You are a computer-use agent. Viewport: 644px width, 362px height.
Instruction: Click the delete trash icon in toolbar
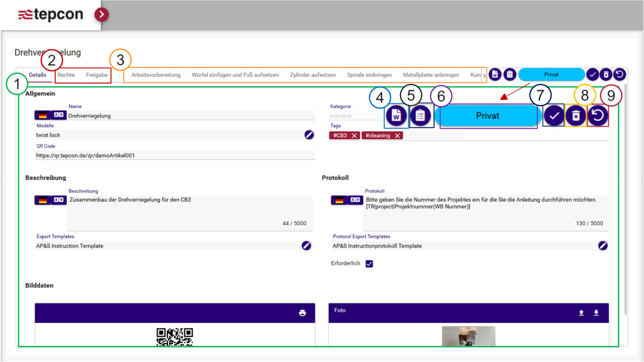pos(606,74)
